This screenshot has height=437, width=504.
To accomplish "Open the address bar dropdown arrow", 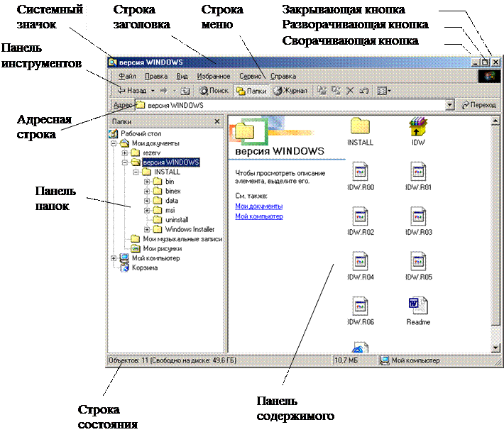I will point(449,105).
